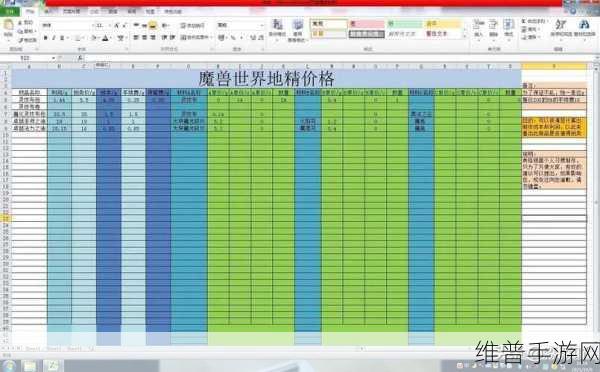Viewport: 600px width, 372px height.
Task: Select the highlighted row 23 header
Action: coord(5,219)
